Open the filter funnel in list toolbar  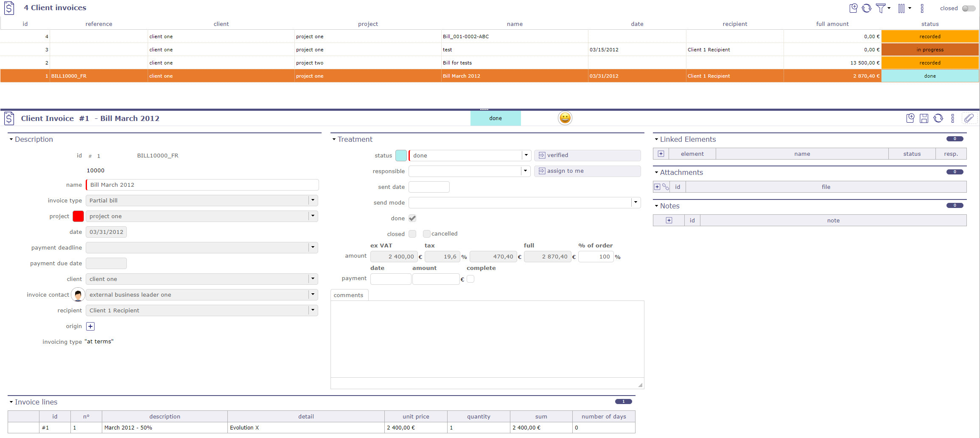tap(881, 8)
